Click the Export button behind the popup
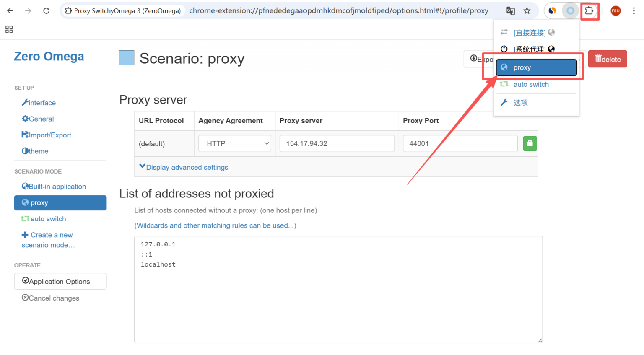 click(480, 59)
